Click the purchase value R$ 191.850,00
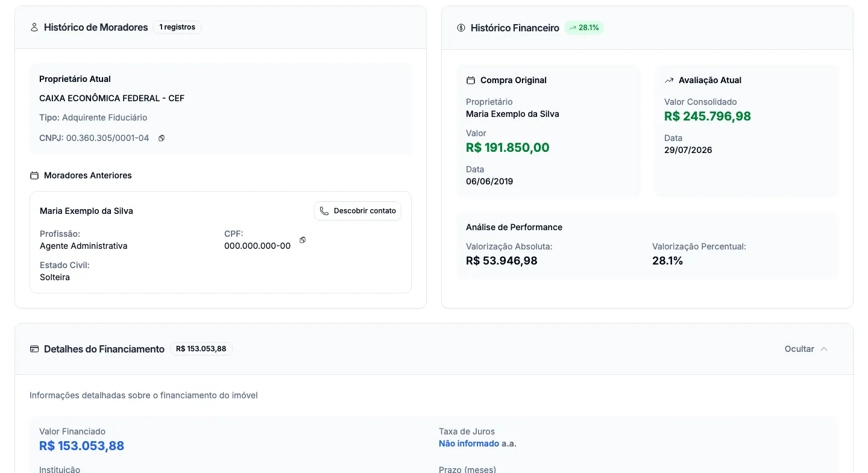 [x=508, y=148]
